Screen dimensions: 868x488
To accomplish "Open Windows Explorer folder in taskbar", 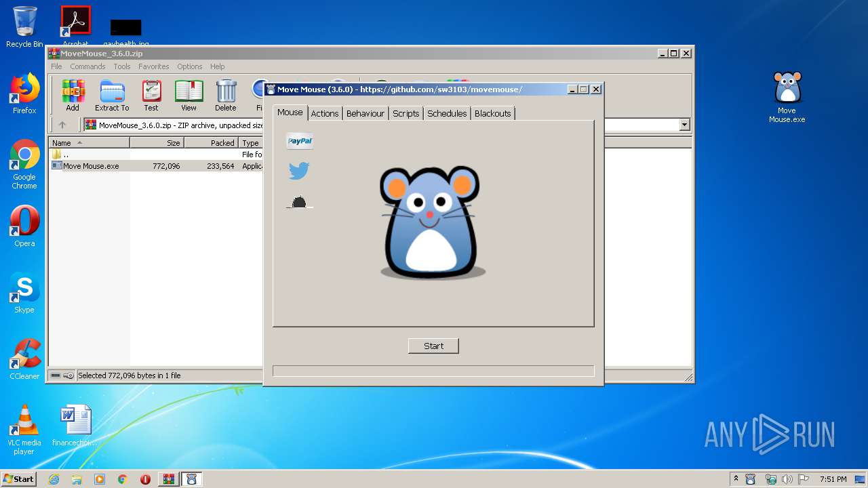I will 77,479.
